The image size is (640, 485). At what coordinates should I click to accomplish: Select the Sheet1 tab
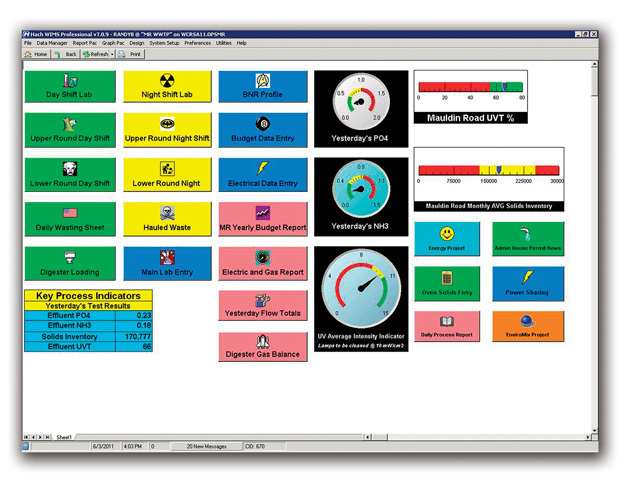(64, 437)
